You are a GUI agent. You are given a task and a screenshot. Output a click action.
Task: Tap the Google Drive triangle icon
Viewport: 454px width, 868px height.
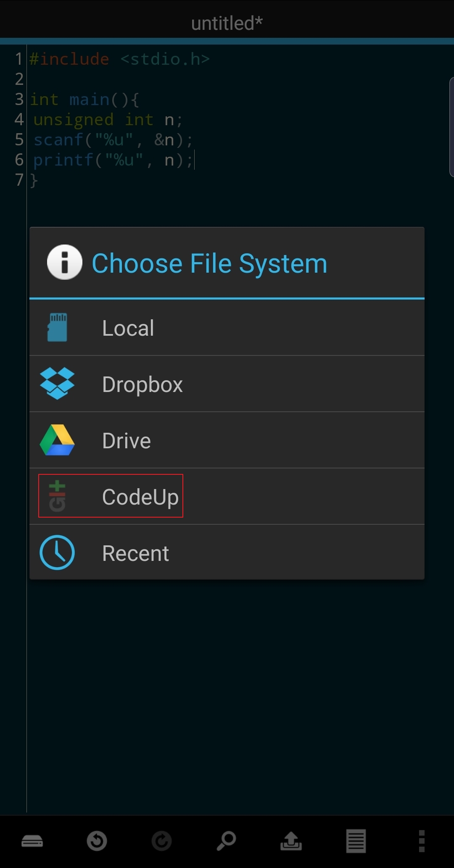tap(57, 440)
